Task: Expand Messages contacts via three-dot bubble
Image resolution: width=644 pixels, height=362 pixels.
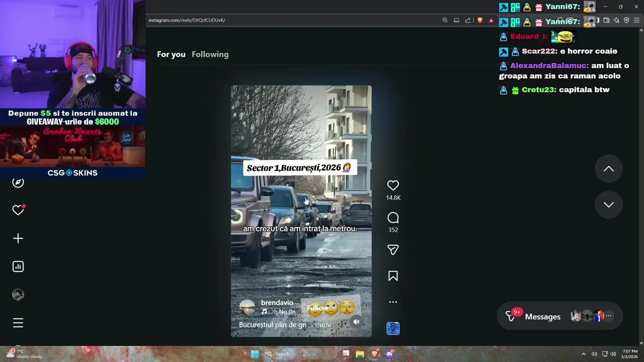Action: [609, 316]
